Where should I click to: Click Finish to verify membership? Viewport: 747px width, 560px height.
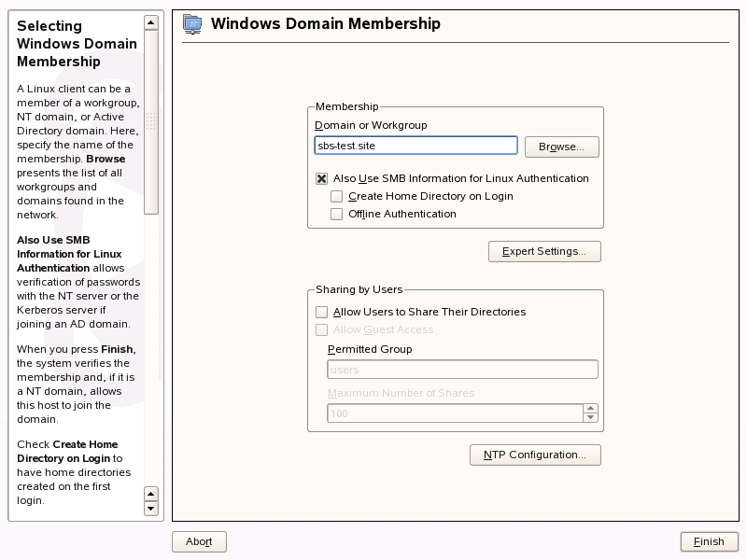tap(709, 542)
